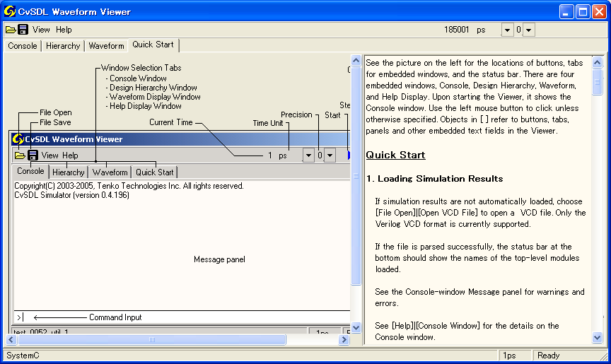Click '[File Open][Open VCD File]' text in help
Screen dimensions: 611x364
point(426,213)
